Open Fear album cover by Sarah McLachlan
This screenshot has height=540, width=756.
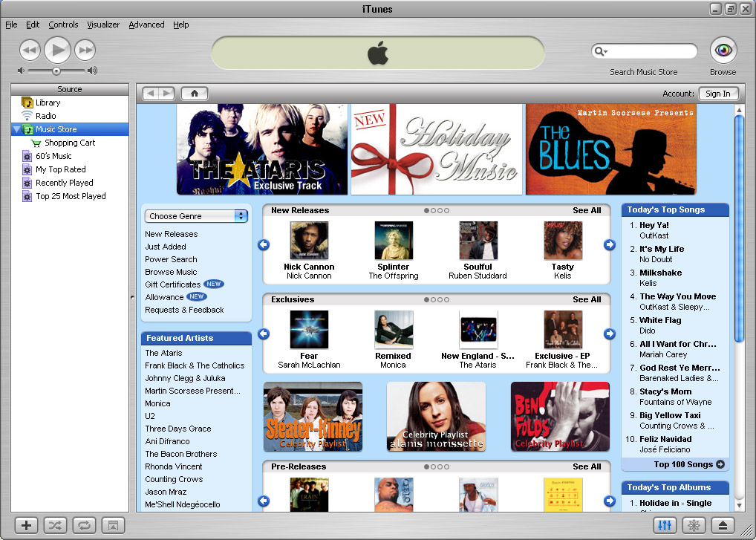[x=309, y=330]
